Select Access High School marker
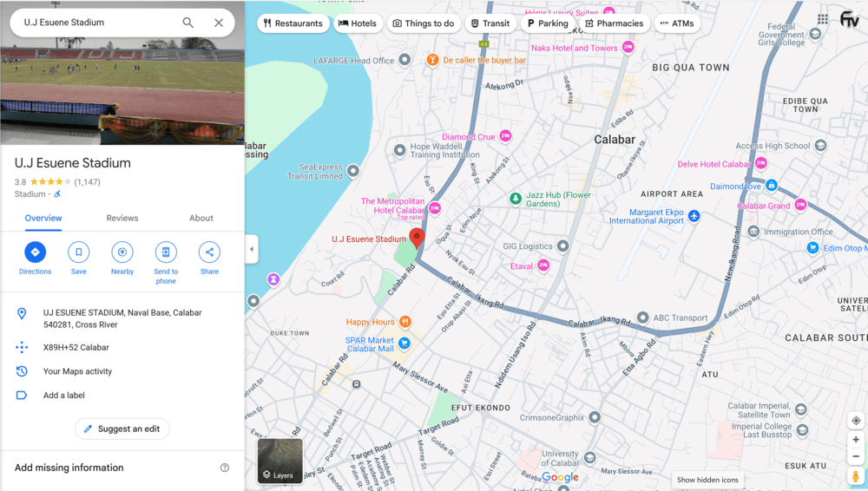This screenshot has height=491, width=868. point(820,146)
